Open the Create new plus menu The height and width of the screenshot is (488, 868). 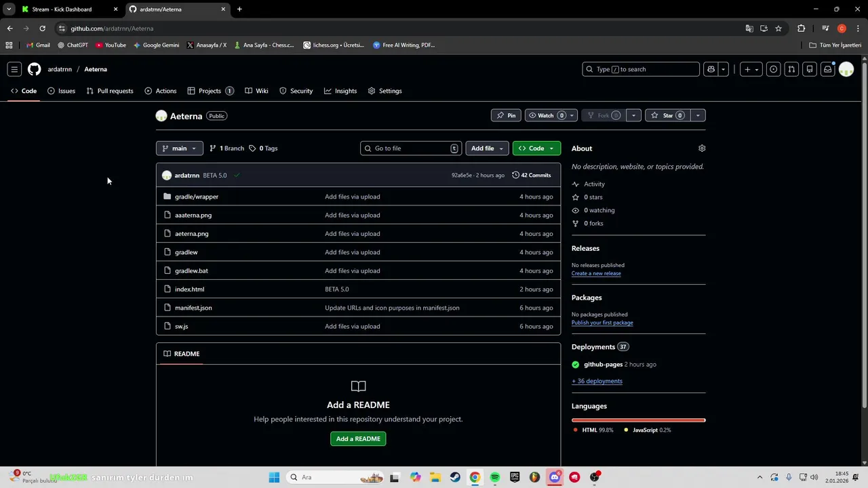click(751, 69)
